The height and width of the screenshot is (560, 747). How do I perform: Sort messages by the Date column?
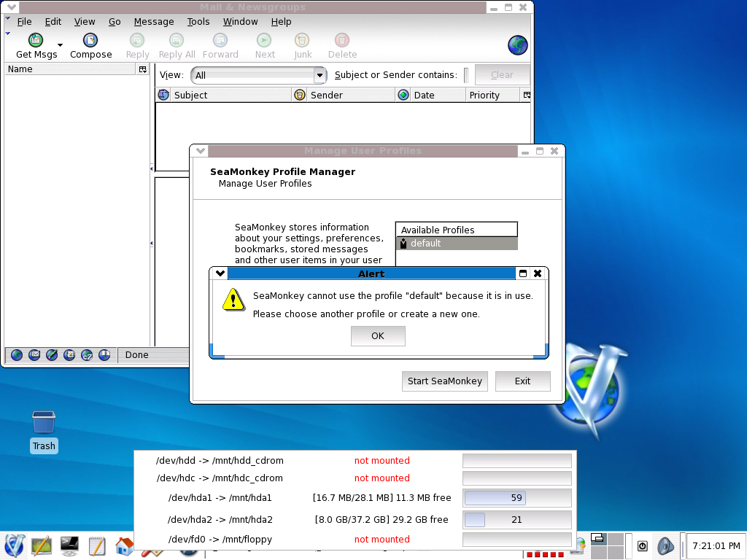tap(438, 96)
